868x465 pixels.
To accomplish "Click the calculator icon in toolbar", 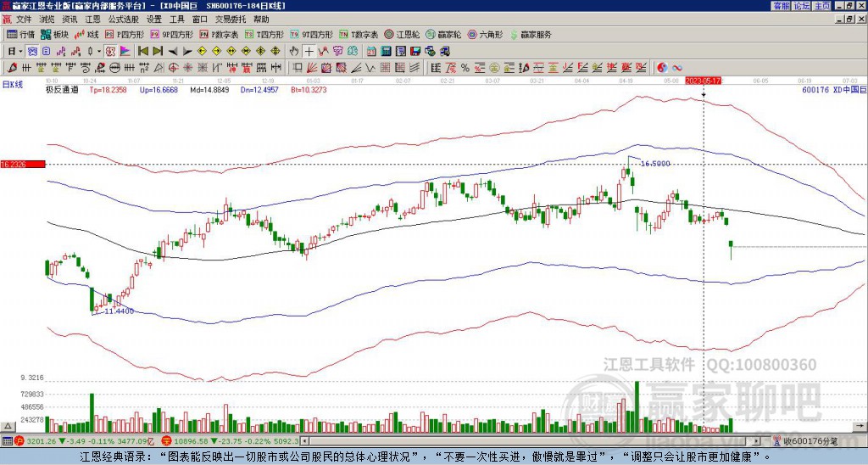I will pos(386,52).
